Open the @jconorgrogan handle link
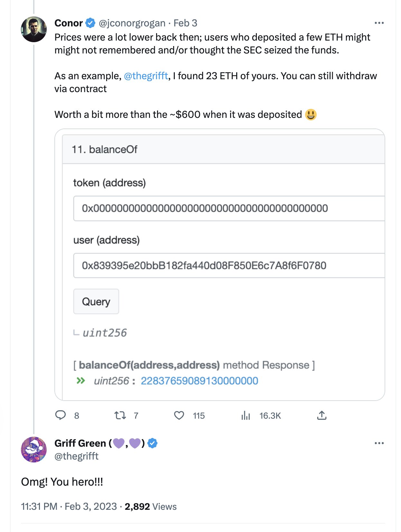 [x=132, y=23]
